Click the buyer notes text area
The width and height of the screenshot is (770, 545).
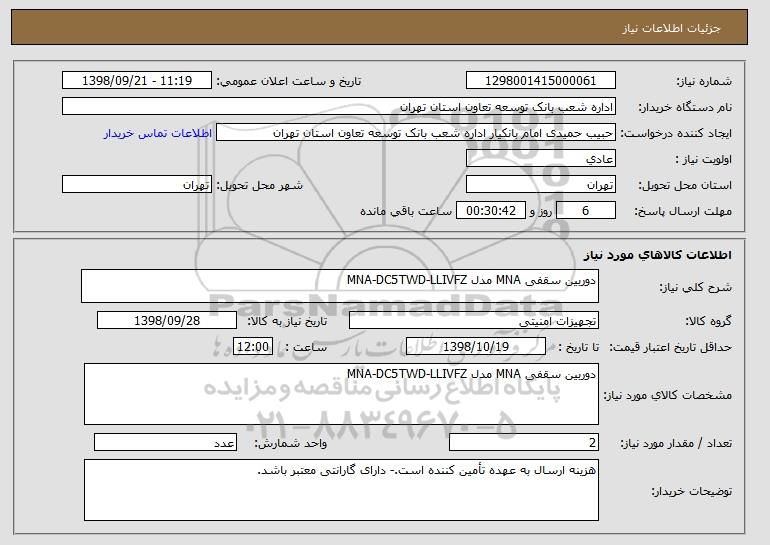tap(341, 490)
